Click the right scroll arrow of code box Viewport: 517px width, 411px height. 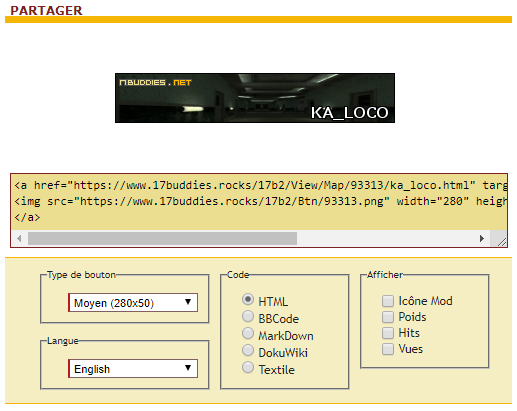click(x=482, y=239)
